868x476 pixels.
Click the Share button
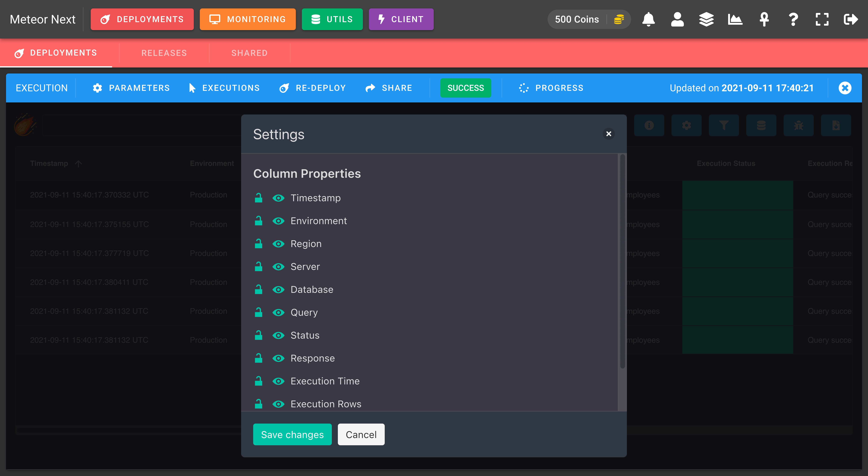click(x=389, y=88)
